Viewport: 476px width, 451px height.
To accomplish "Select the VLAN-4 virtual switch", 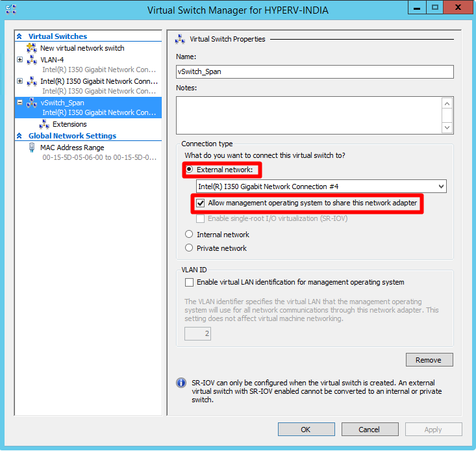I will 52,60.
